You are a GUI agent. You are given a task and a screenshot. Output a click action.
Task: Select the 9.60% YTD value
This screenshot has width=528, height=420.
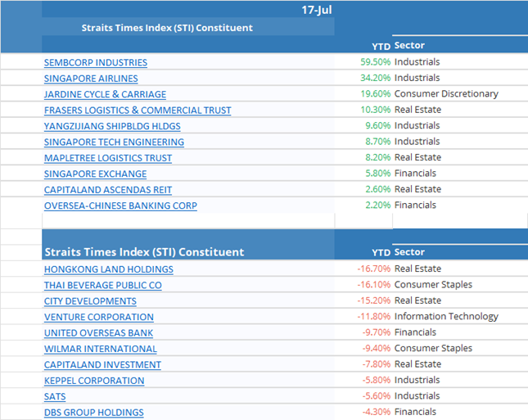[378, 125]
